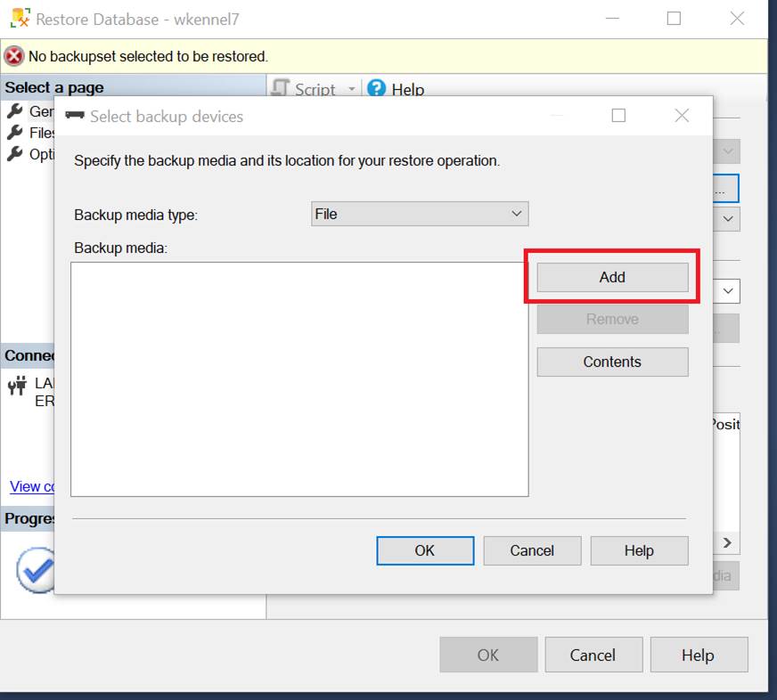Click the red error icon in the warning bar

(x=14, y=56)
